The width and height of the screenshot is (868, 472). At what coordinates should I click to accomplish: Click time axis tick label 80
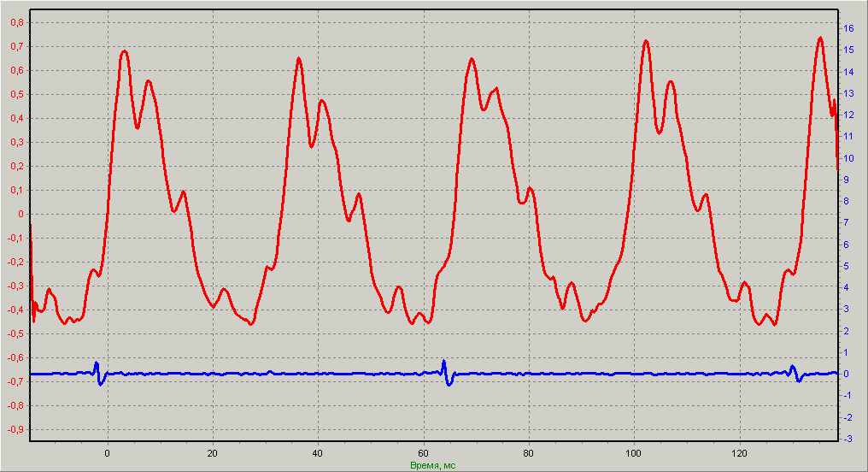coord(529,453)
